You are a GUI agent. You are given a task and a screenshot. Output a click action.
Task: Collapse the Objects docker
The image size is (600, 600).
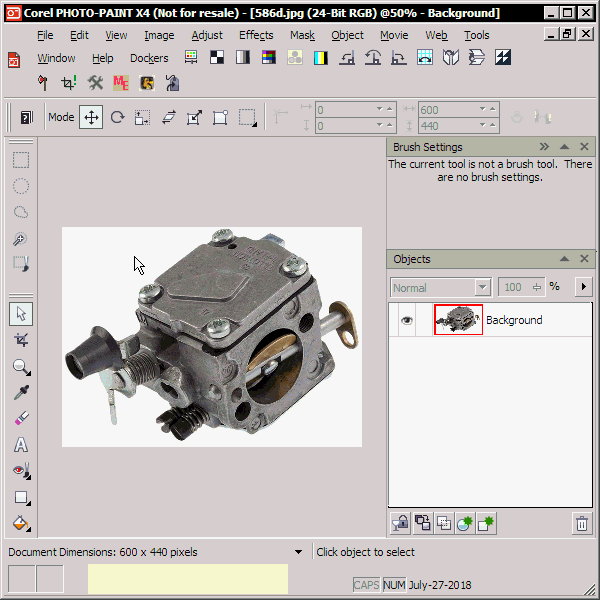[564, 259]
